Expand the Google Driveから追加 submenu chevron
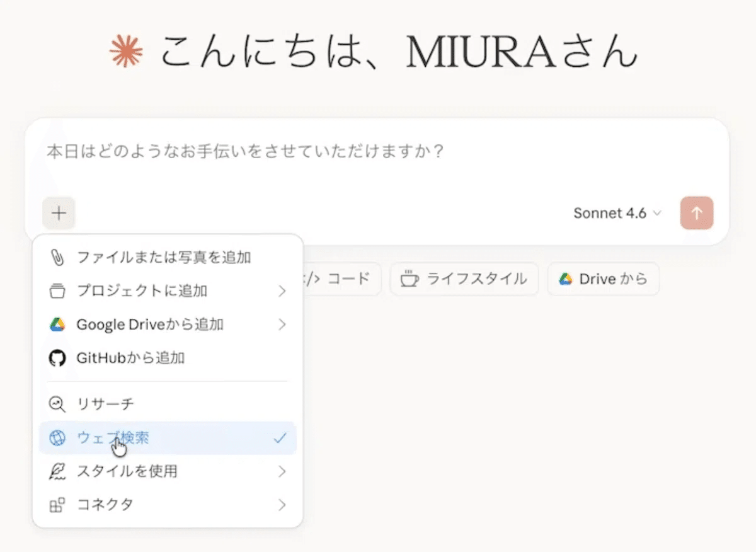The width and height of the screenshot is (756, 552). click(x=282, y=325)
